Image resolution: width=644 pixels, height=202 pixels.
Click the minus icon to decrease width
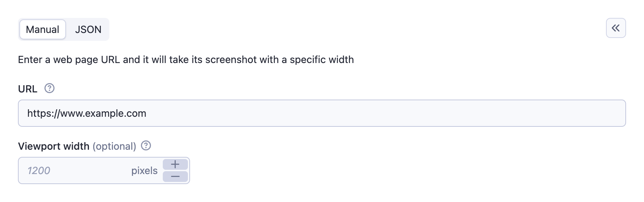(x=175, y=176)
